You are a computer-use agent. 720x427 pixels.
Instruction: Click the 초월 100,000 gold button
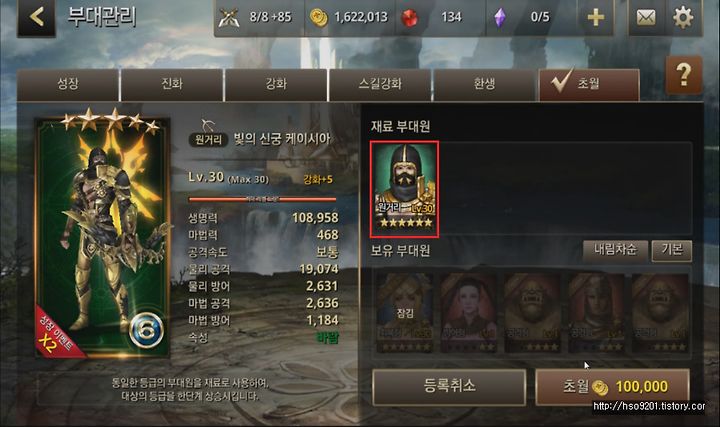613,387
